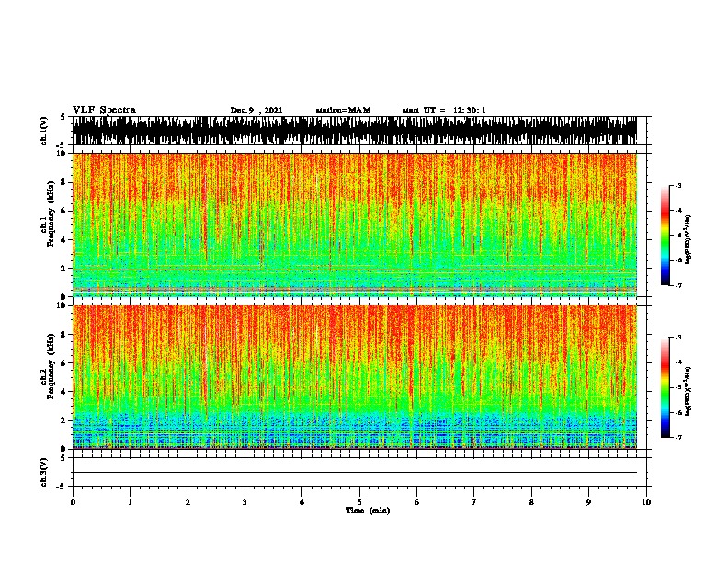Click the ch.1 "Frequency (kHz)" axis label

pos(51,214)
